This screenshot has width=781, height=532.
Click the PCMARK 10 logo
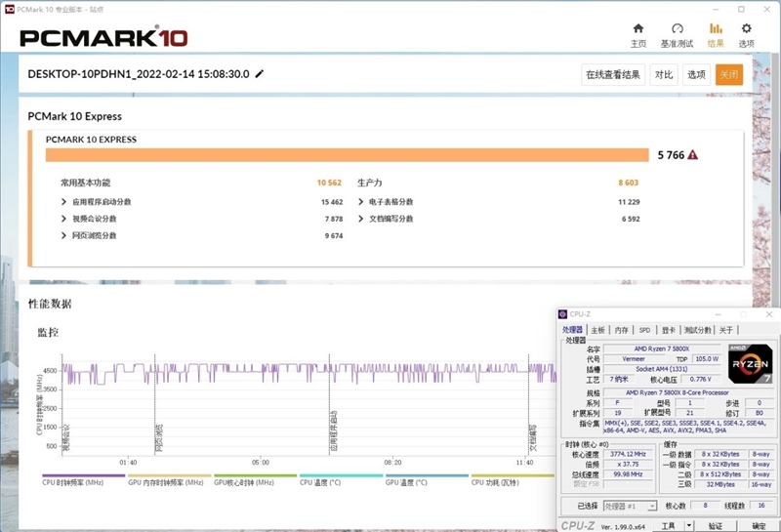(x=103, y=38)
